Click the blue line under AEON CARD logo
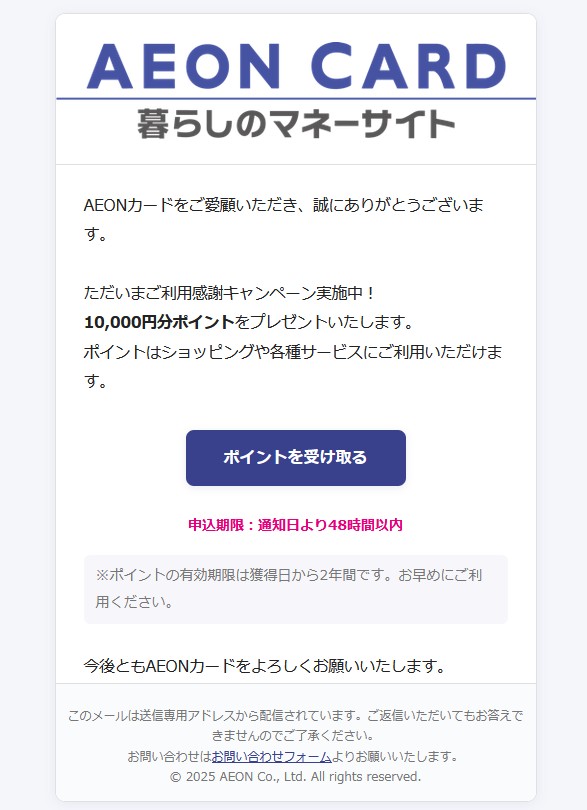Viewport: 587px width, 810px height. coord(296,98)
